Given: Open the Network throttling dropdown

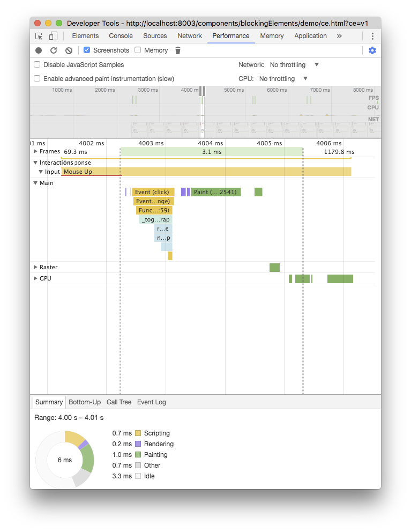Looking at the screenshot, I should [294, 65].
